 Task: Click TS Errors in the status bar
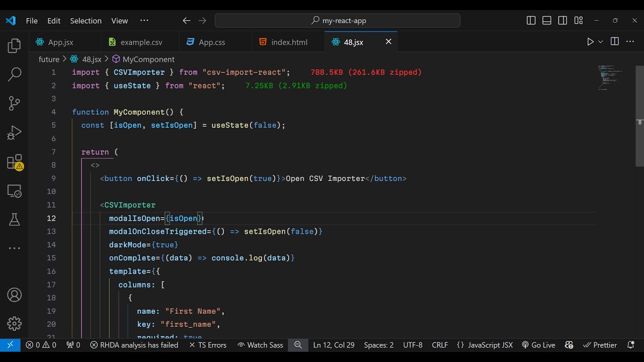(x=208, y=345)
